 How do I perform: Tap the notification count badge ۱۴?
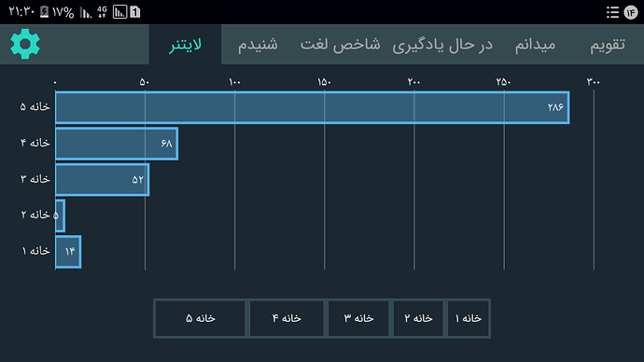tap(630, 12)
